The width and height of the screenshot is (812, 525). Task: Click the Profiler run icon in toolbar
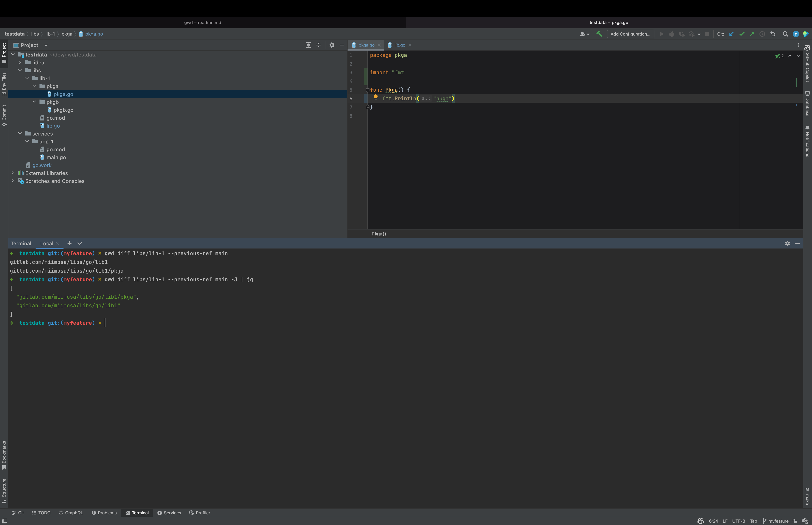click(x=691, y=34)
